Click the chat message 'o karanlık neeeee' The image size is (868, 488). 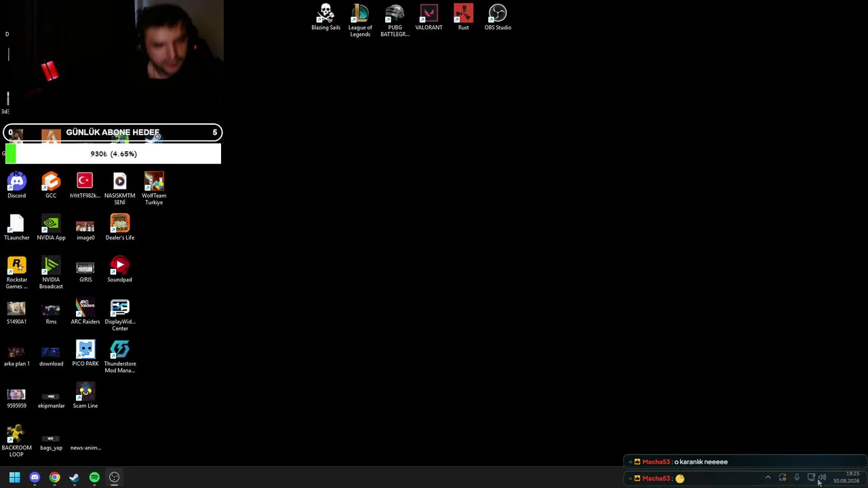[x=701, y=462]
